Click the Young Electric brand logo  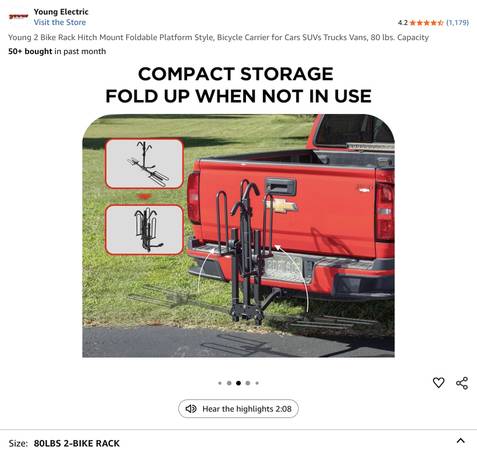click(x=18, y=16)
